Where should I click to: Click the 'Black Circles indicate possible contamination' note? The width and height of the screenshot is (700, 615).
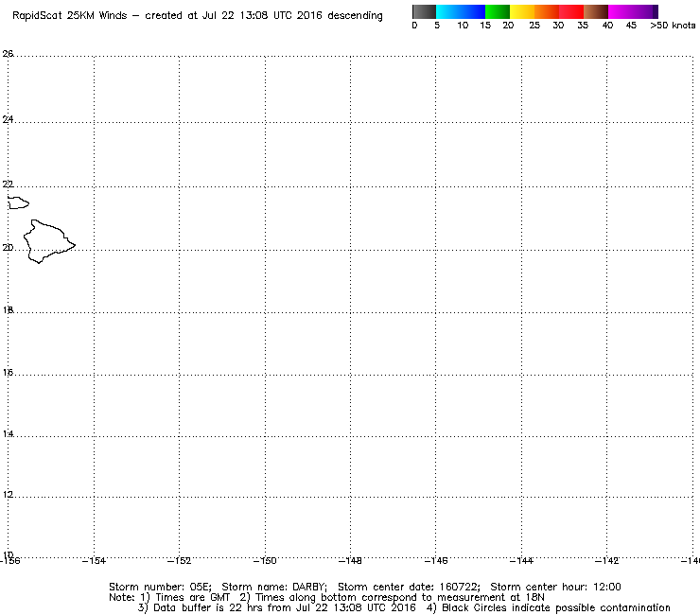click(x=556, y=607)
